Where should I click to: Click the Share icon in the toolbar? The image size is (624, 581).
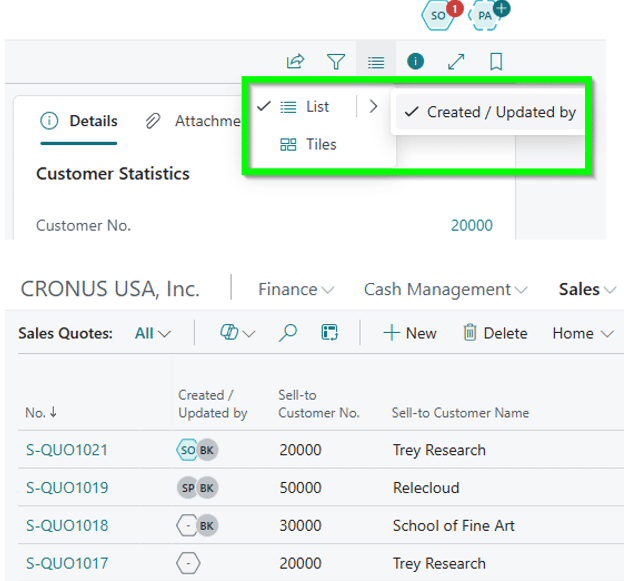point(295,62)
